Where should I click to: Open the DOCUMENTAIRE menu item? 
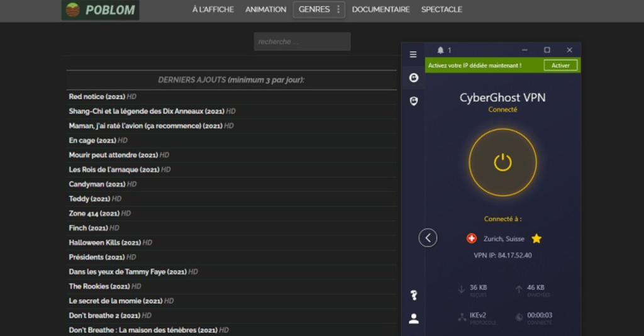pos(380,9)
